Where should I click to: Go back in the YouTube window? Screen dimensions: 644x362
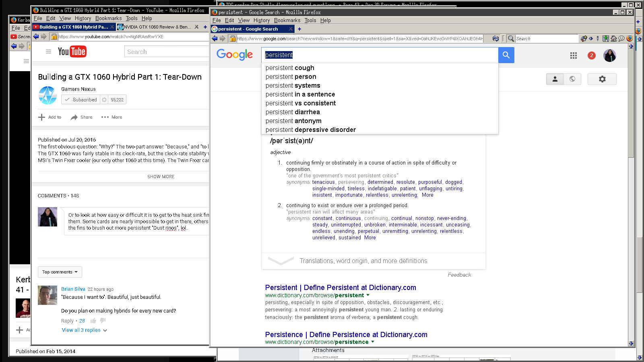(x=36, y=37)
